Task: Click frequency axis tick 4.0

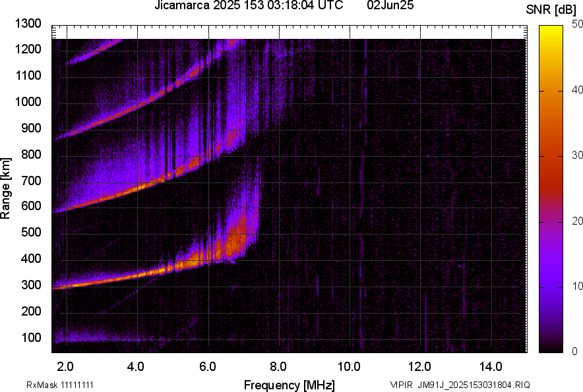Action: [135, 367]
